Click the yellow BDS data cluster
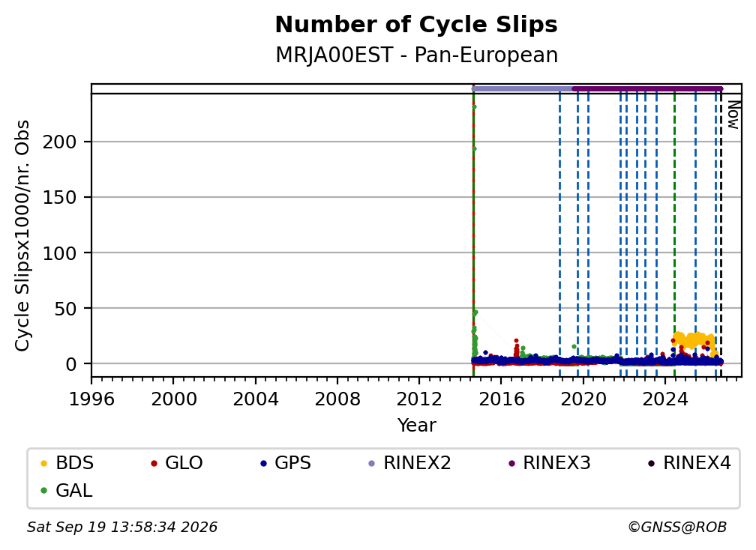Image resolution: width=756 pixels, height=550 pixels. point(693,340)
